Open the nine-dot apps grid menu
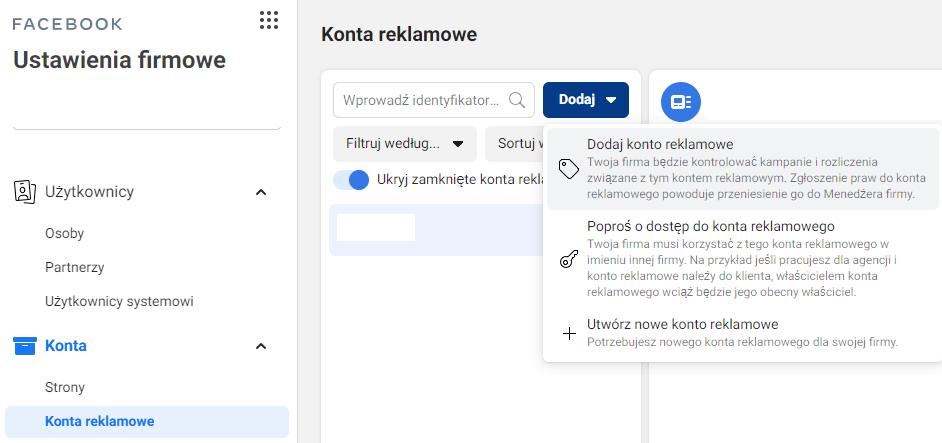This screenshot has width=942, height=443. 268,21
